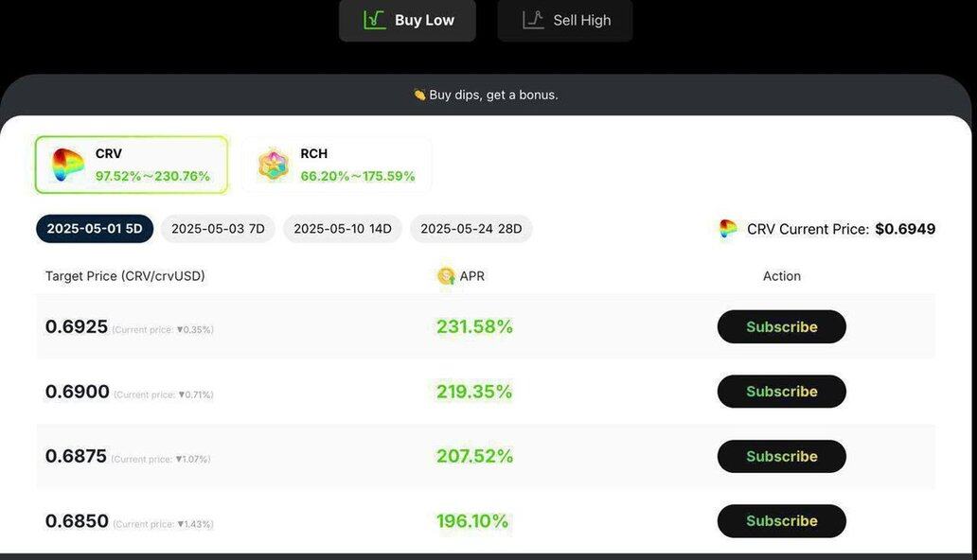
Task: Choose the 2025-05-10 14D expiry
Action: pyautogui.click(x=343, y=229)
